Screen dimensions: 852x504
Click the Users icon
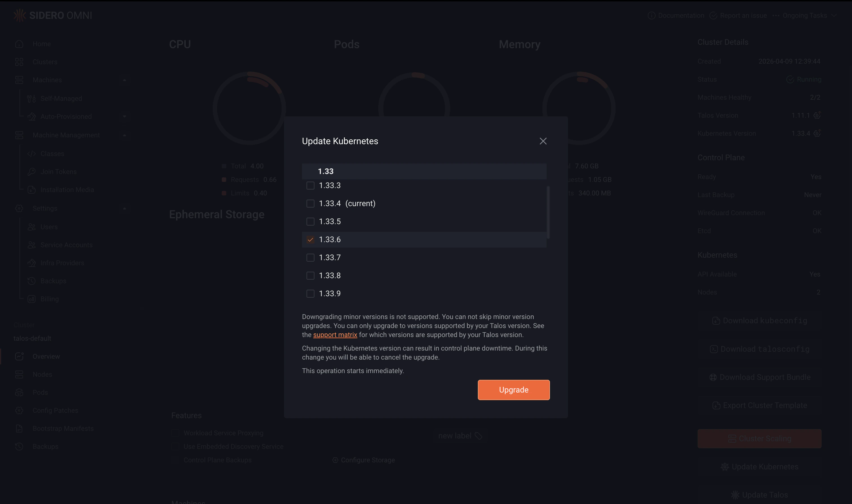[x=31, y=227]
